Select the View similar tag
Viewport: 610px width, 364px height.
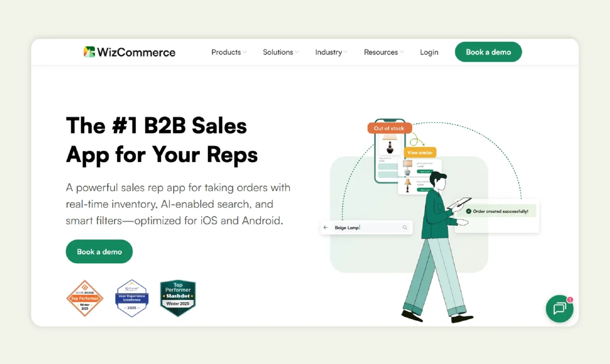420,152
